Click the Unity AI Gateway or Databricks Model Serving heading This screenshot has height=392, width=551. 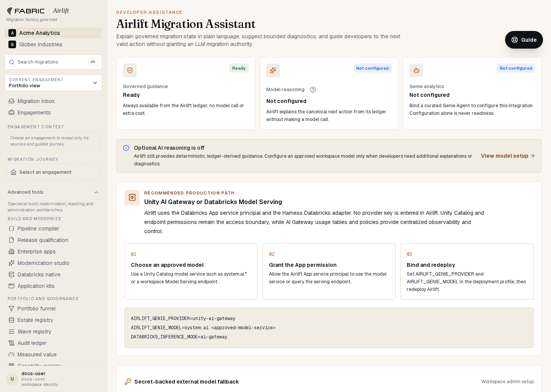click(213, 202)
